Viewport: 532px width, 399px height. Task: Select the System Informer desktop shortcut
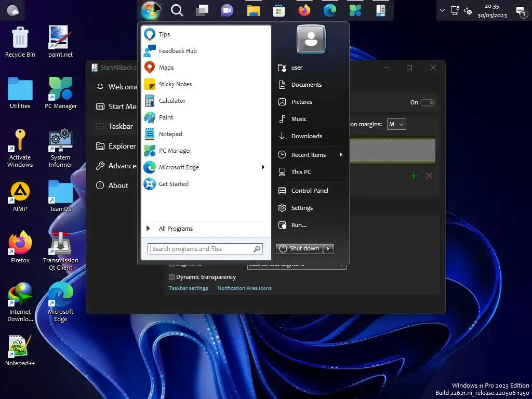pos(60,148)
